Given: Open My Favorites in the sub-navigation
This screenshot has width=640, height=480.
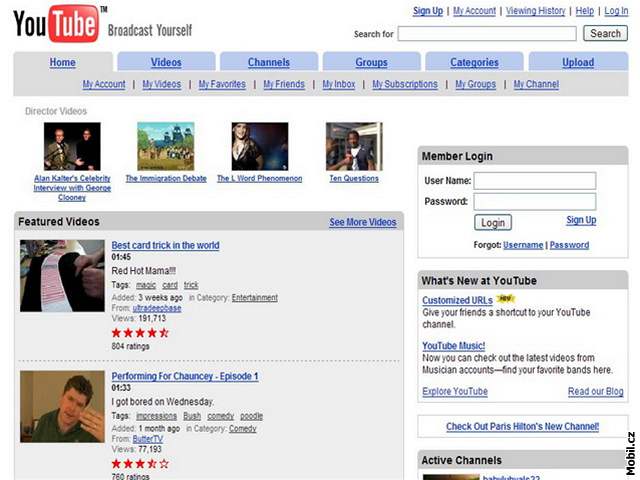Looking at the screenshot, I should tap(222, 84).
